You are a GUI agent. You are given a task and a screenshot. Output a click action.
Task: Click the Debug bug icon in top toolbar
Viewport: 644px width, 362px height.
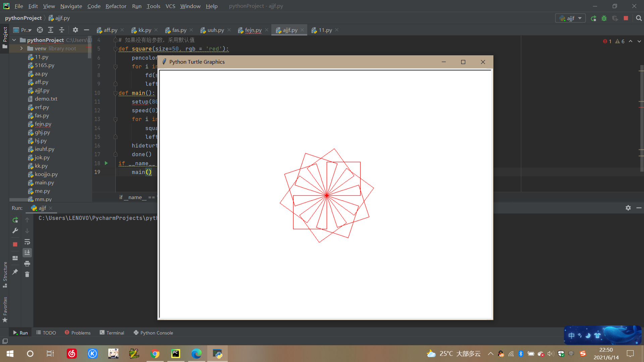[604, 18]
